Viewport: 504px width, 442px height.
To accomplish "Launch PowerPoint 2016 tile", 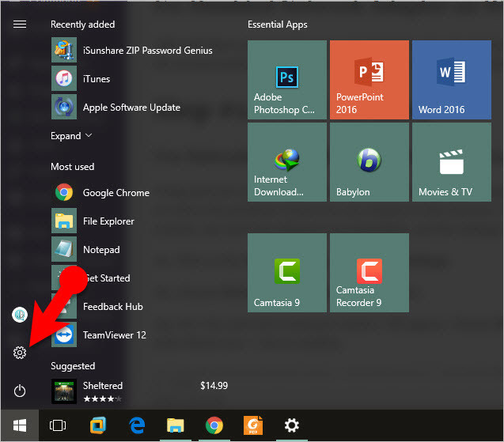I will coord(369,80).
